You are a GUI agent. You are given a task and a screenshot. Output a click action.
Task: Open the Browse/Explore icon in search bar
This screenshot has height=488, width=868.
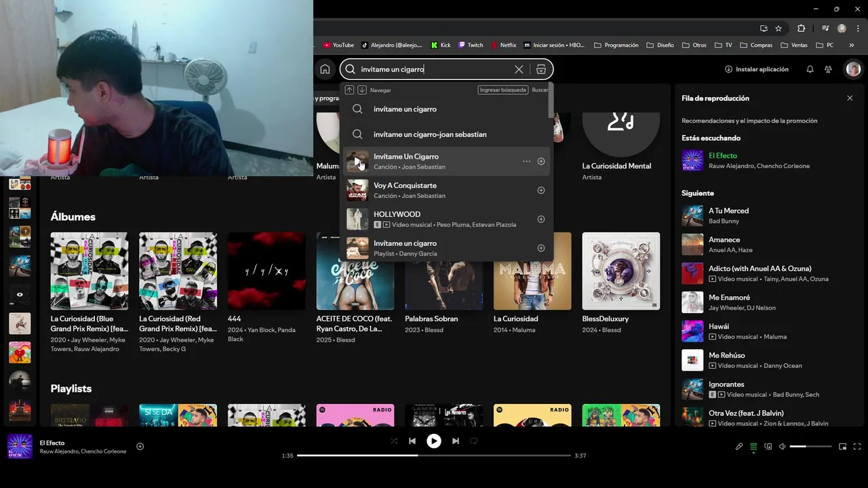pyautogui.click(x=540, y=69)
